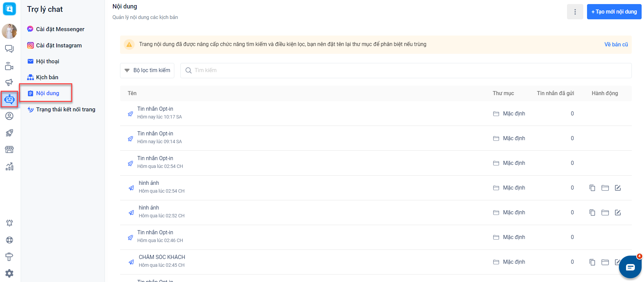Click Mặc định folder for Opt-in 09:14 SA
This screenshot has height=282, width=644.
click(509, 138)
